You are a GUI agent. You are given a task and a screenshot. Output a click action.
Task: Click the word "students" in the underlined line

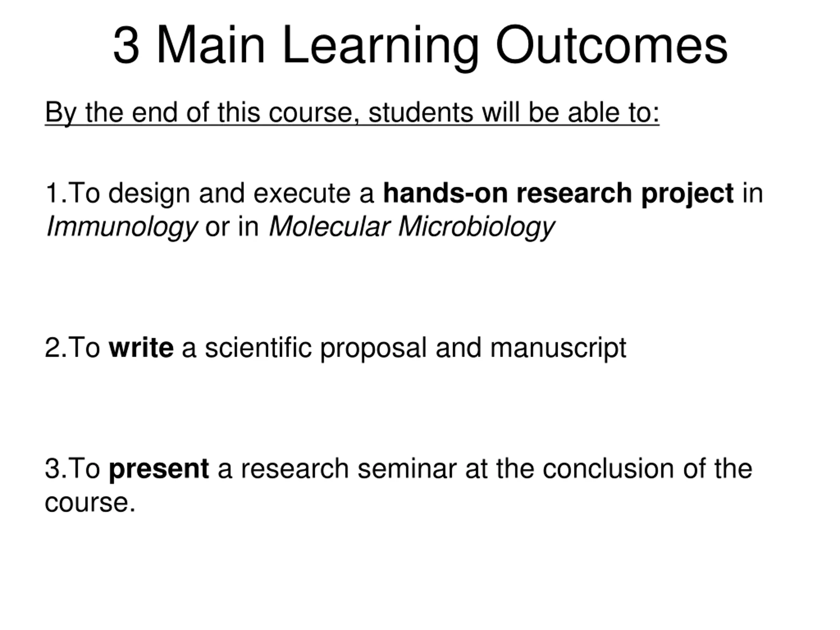pos(420,113)
